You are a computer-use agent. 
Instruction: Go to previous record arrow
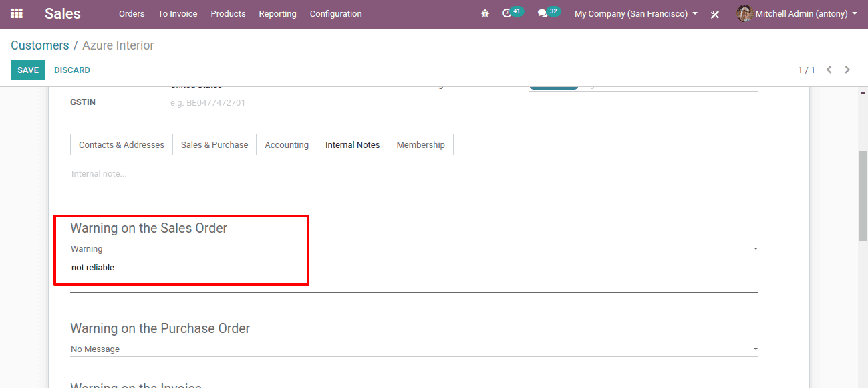click(829, 70)
